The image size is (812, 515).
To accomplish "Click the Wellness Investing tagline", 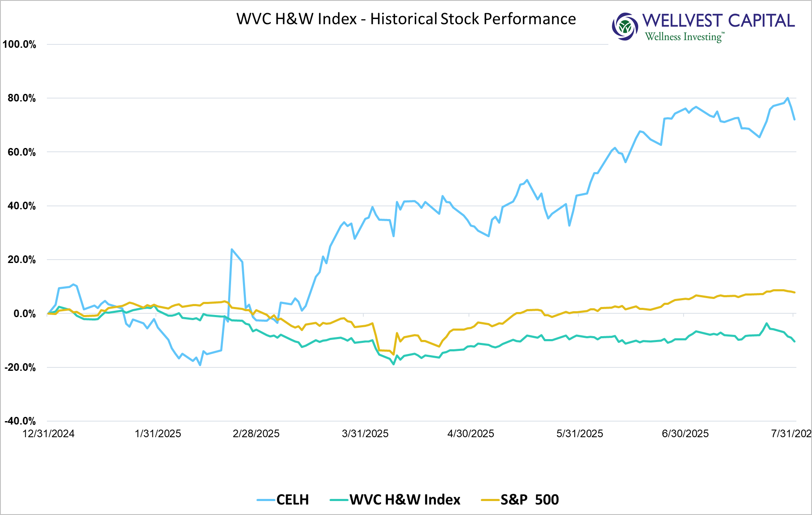I will click(x=684, y=37).
